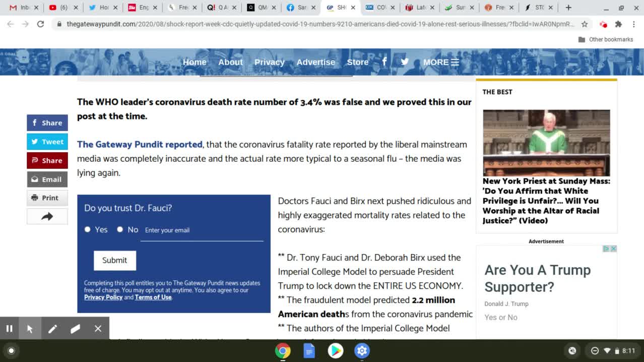Image resolution: width=644 pixels, height=362 pixels.
Task: Open the Extensions puzzle menu
Action: click(618, 24)
